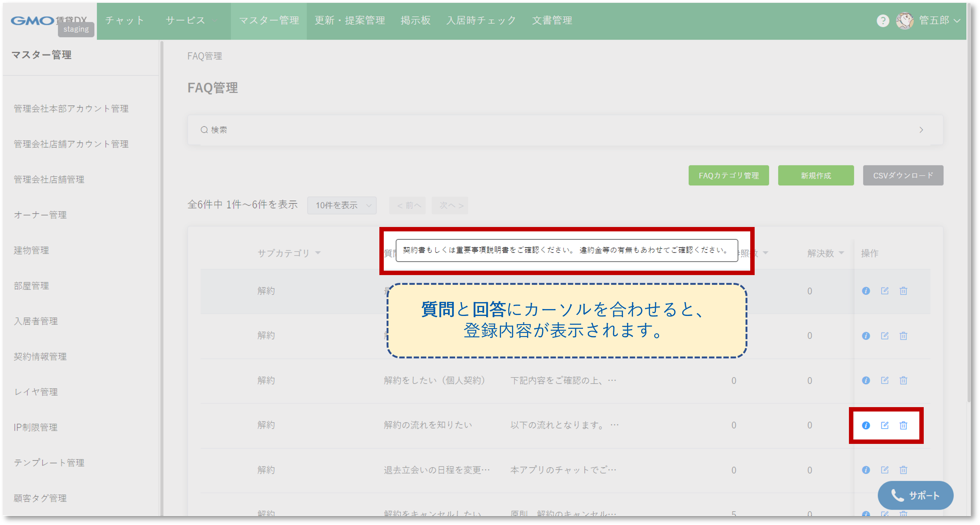Click the FAQカテゴリ管理 button
Screen dimensions: 980x525
[x=728, y=175]
